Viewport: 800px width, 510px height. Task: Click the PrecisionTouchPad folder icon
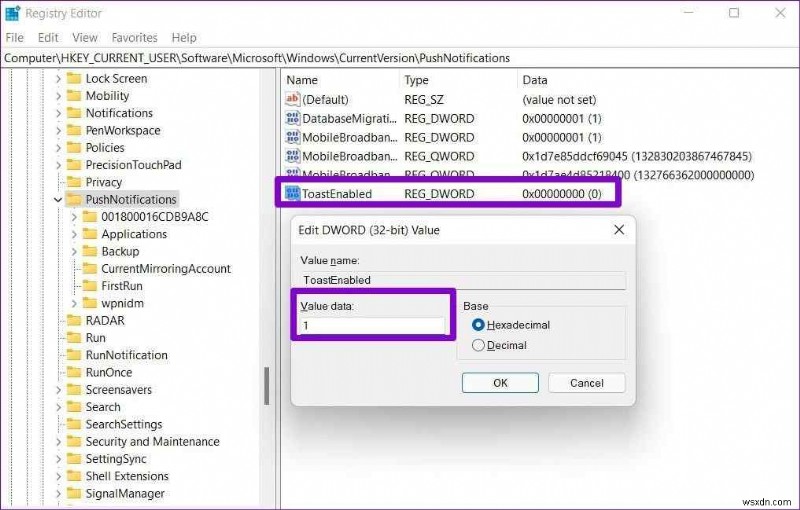point(74,165)
